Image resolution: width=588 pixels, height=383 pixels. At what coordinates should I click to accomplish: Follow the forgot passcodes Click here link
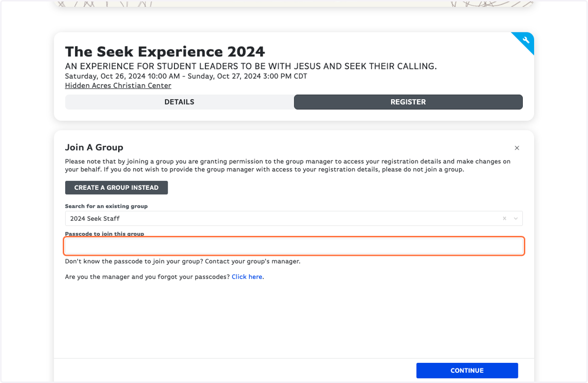click(x=247, y=277)
